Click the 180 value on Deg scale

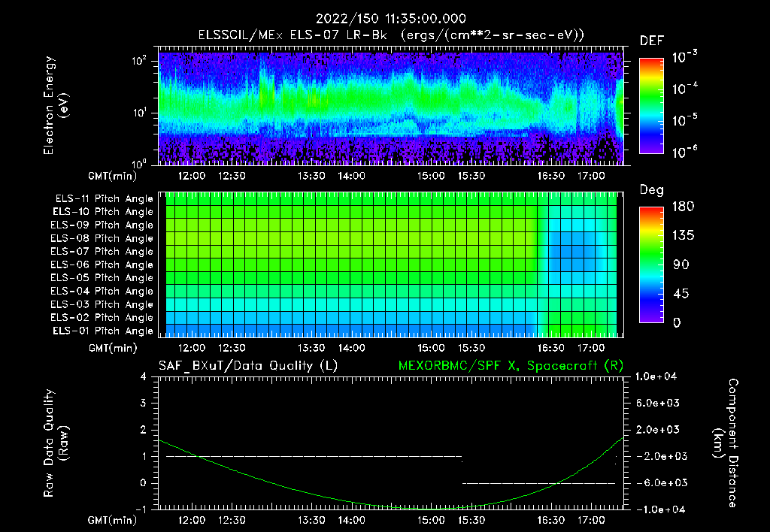click(x=683, y=207)
